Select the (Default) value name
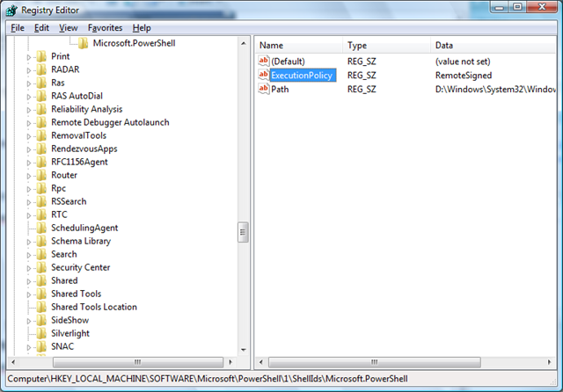This screenshot has height=392, width=563. click(288, 62)
